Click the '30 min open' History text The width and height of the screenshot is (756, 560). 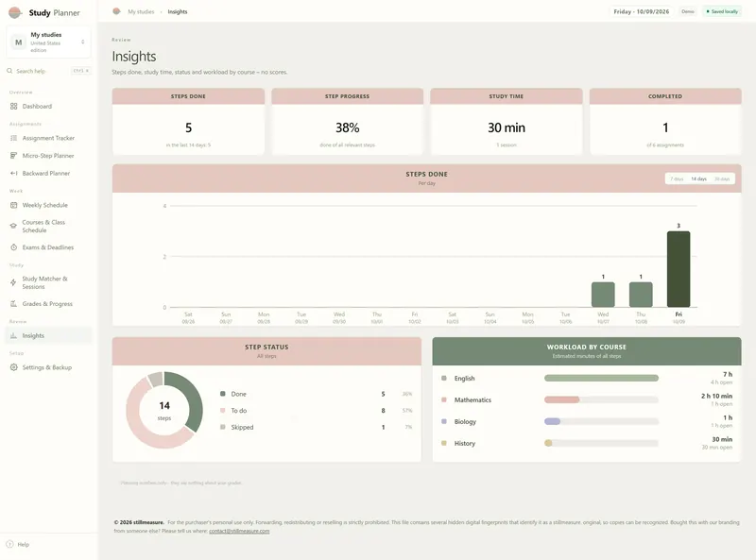coord(717,448)
